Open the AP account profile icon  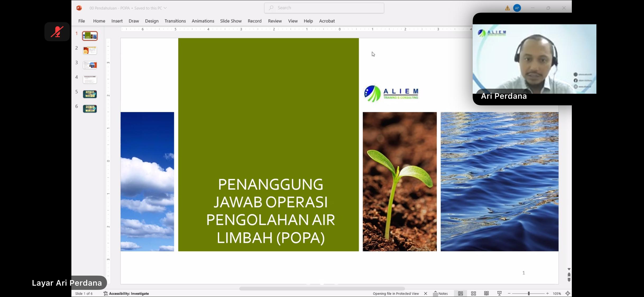[x=517, y=8]
